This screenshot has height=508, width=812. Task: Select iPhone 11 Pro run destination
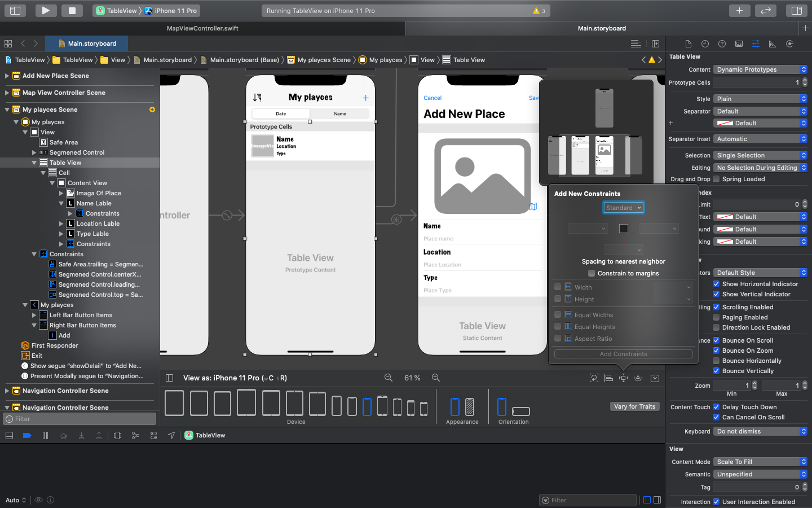click(x=171, y=11)
